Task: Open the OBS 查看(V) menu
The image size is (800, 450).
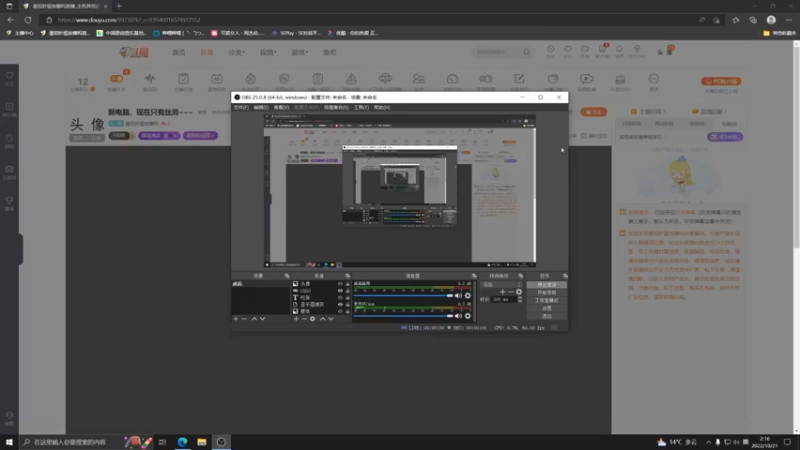Action: [281, 108]
